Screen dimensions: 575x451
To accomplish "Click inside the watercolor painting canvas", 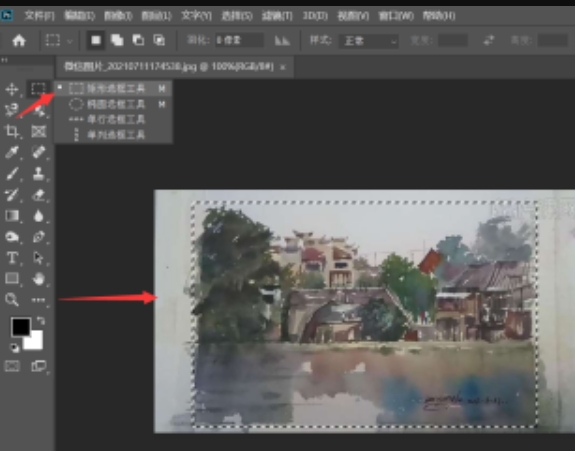I will click(x=364, y=311).
